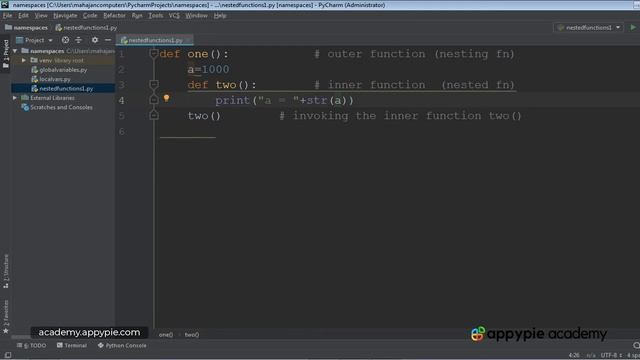
Task: Click the fold end marker on line 5
Action: [x=154, y=115]
